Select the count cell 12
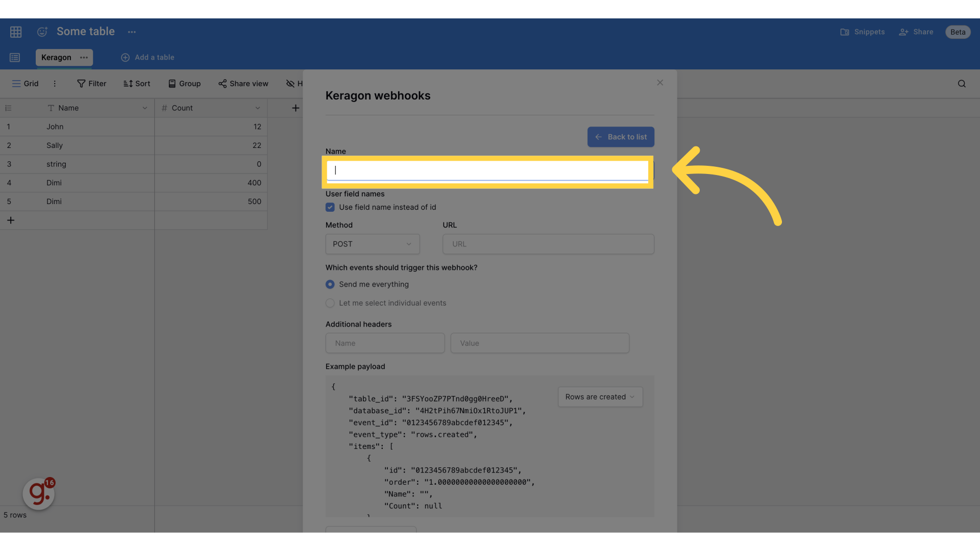The width and height of the screenshot is (980, 551). 211,127
